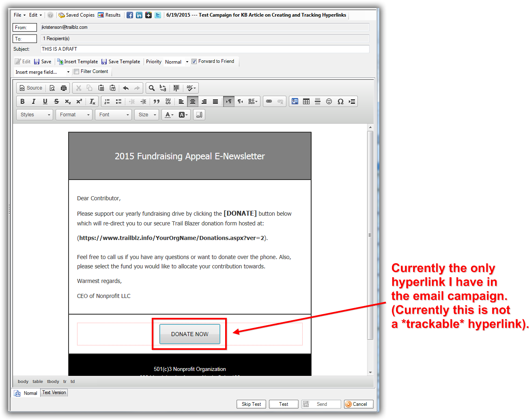This screenshot has height=420, width=529.
Task: Open campaign Results
Action: pyautogui.click(x=109, y=15)
